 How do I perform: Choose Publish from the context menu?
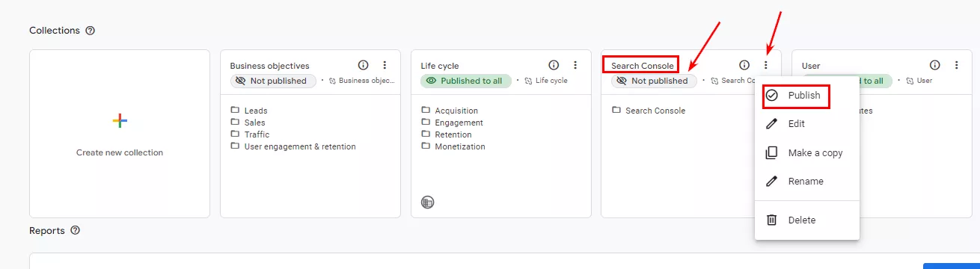pyautogui.click(x=807, y=96)
